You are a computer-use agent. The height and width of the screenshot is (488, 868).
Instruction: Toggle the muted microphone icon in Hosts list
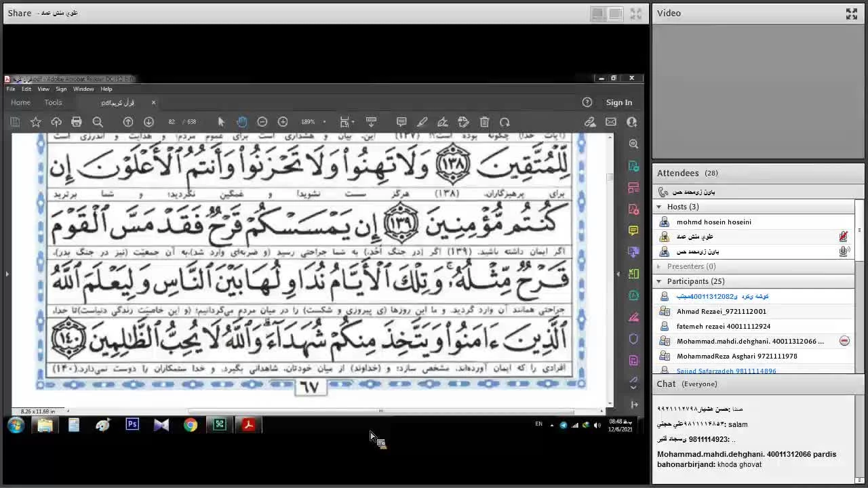pyautogui.click(x=843, y=237)
